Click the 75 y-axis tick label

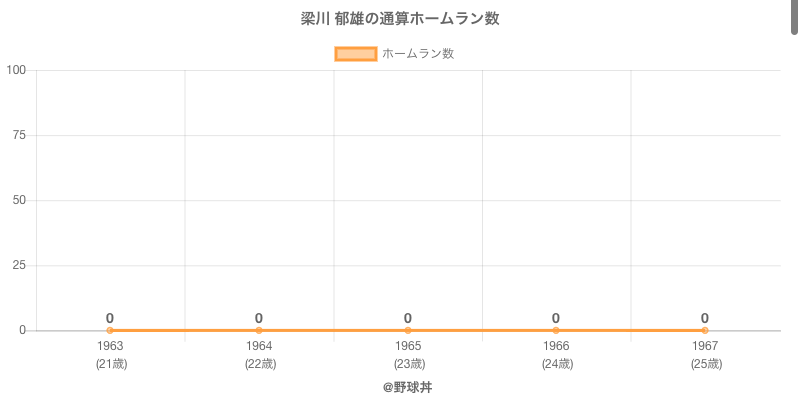click(x=19, y=135)
